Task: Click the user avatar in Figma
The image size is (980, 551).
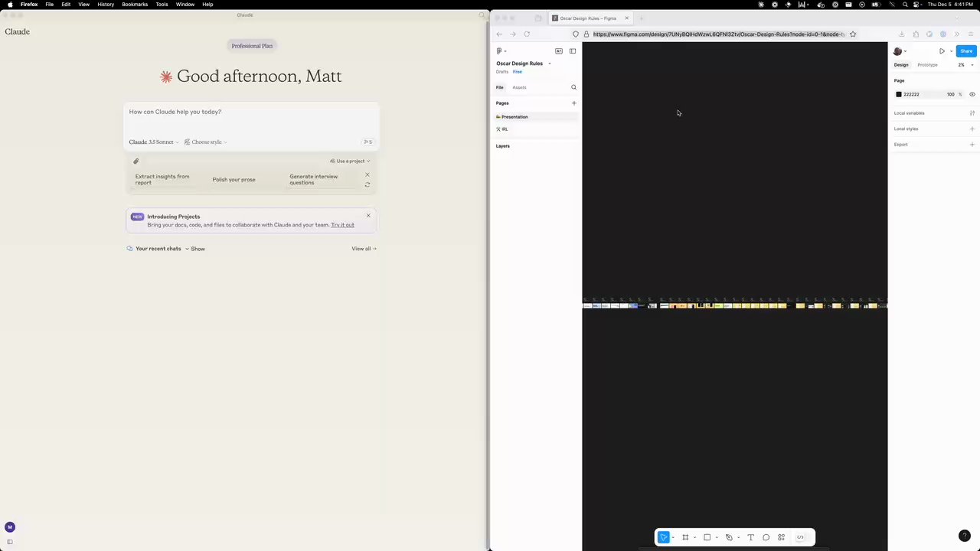Action: [897, 51]
